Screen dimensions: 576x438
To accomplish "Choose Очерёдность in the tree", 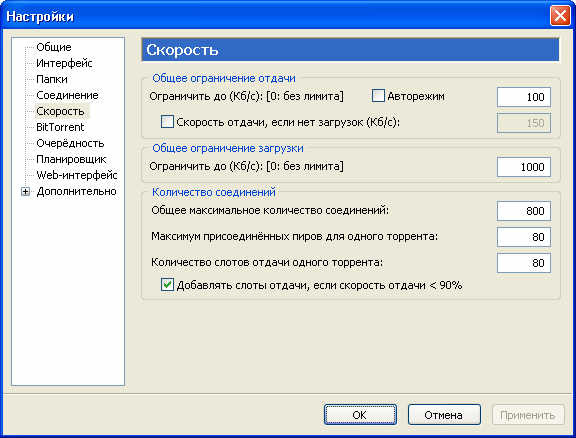I will coord(70,143).
